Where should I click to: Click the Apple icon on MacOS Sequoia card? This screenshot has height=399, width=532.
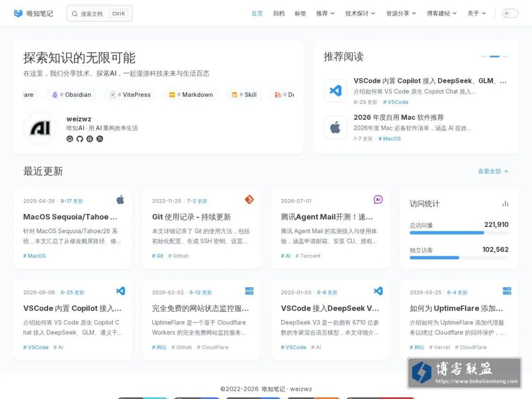point(120,199)
